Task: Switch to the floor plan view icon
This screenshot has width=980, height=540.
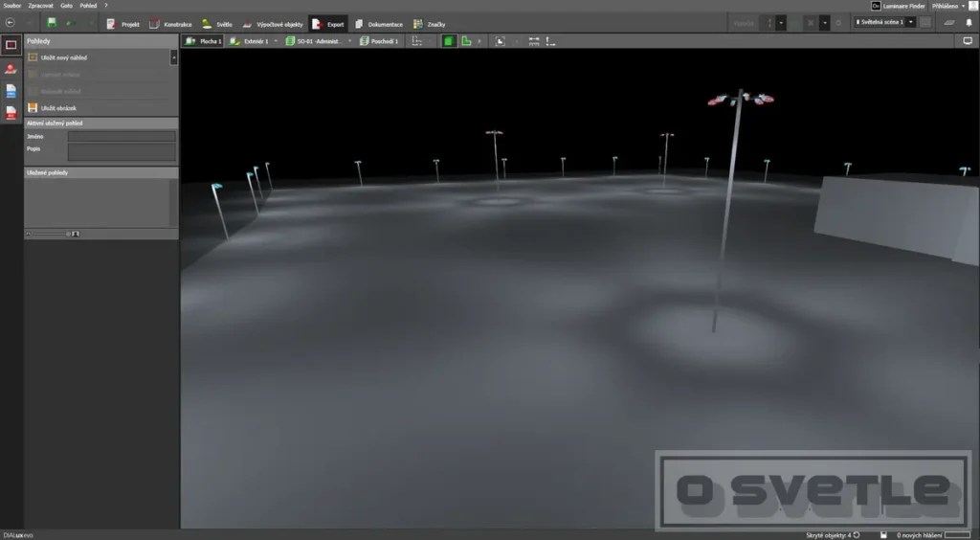Action: 466,41
